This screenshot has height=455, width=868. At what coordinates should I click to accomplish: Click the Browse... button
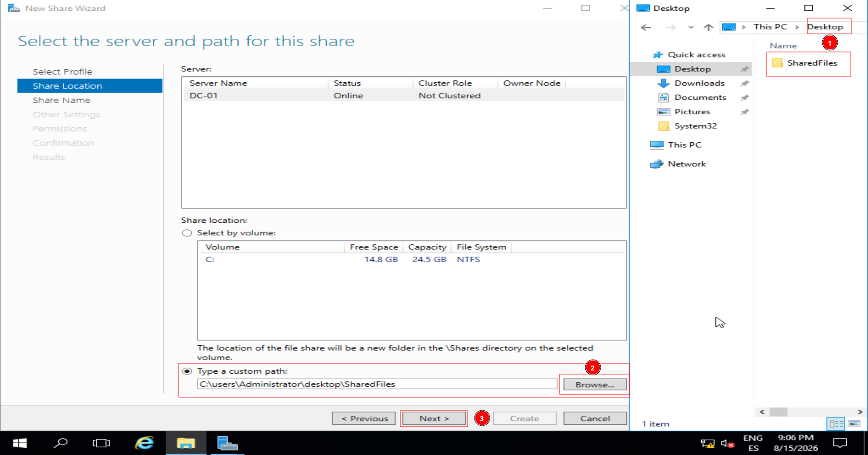point(595,385)
